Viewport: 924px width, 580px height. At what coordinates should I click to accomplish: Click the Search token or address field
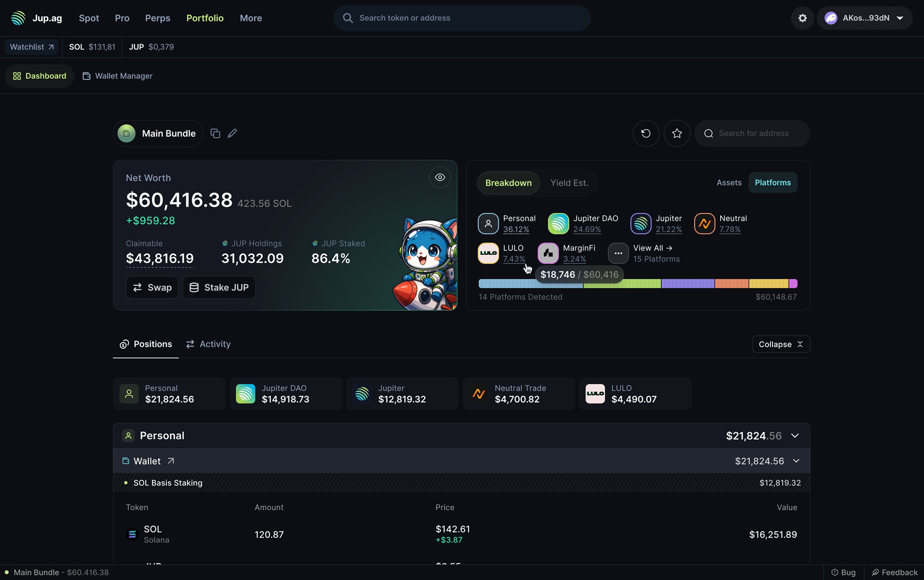coord(462,18)
